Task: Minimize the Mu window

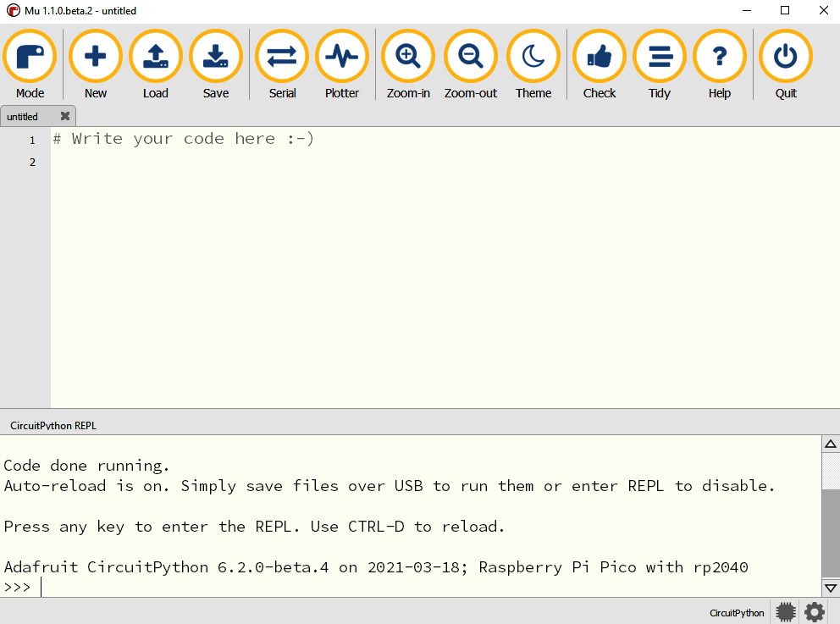Action: (x=747, y=10)
